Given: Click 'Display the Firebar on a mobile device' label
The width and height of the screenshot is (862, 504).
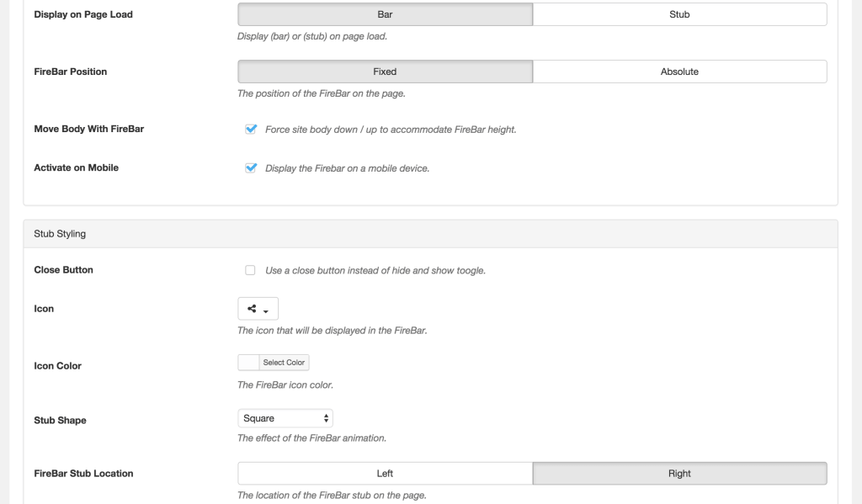Looking at the screenshot, I should point(347,168).
